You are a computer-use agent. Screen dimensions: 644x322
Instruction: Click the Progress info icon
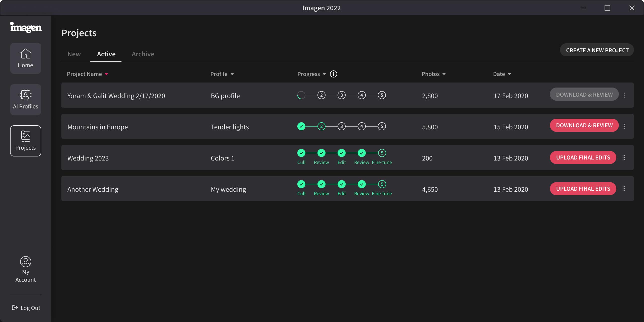click(x=333, y=74)
